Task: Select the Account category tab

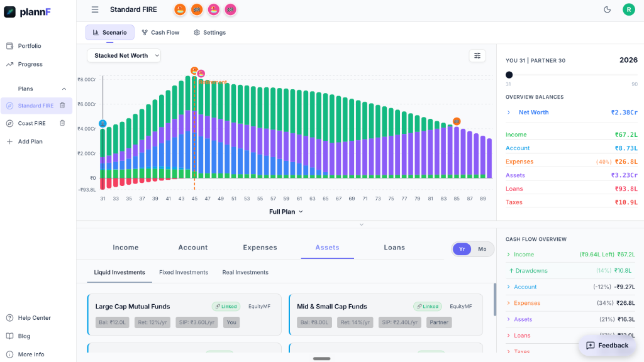Action: (193, 248)
